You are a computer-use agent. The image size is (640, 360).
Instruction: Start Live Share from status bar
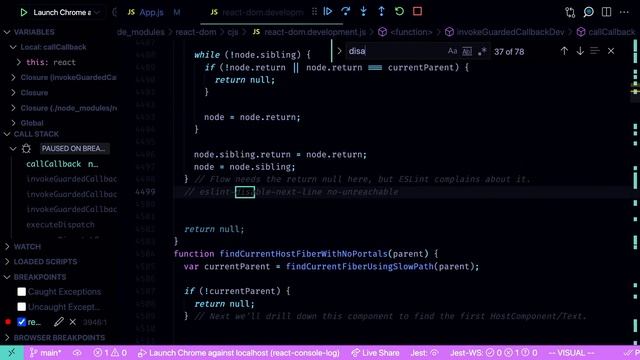tap(375, 353)
